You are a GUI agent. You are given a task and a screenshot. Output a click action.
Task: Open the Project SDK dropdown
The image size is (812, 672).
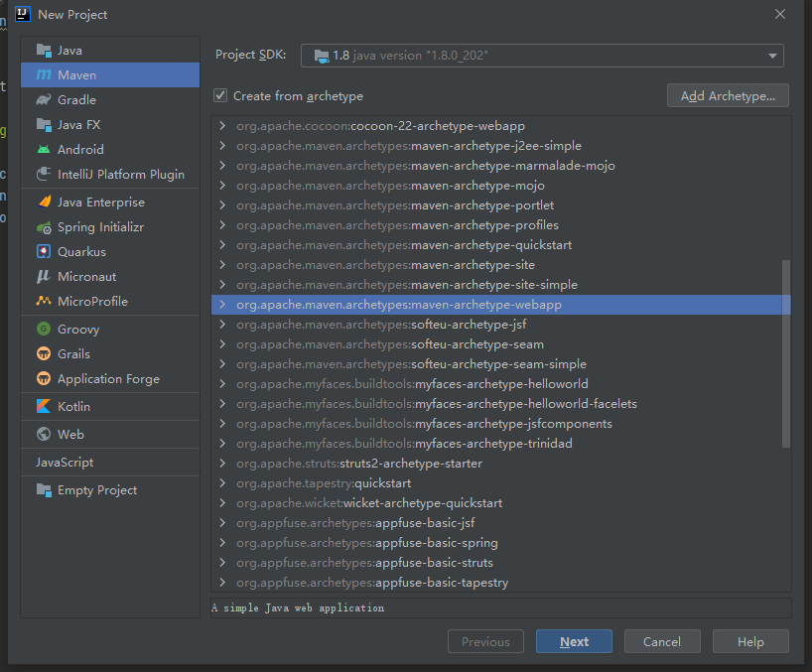(542, 56)
